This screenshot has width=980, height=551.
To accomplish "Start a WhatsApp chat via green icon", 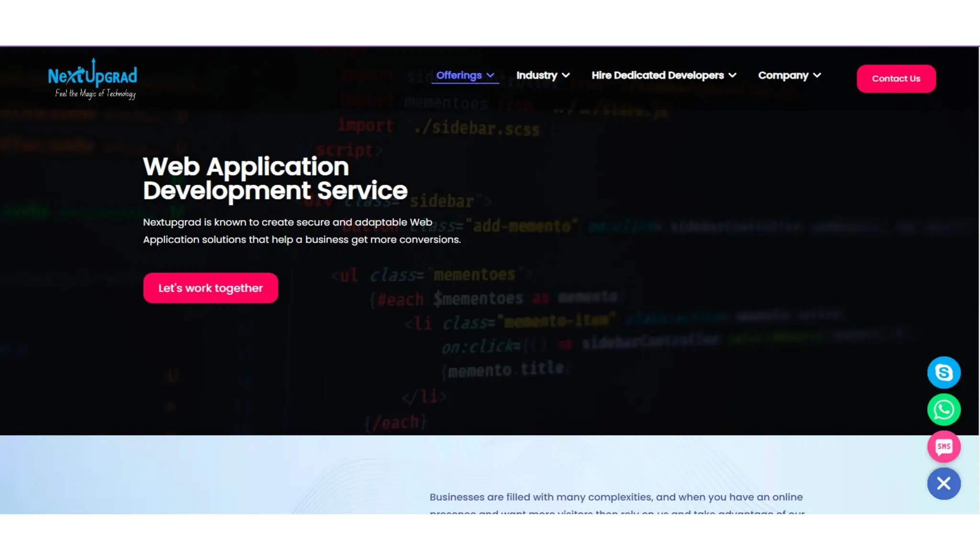I will pyautogui.click(x=944, y=409).
